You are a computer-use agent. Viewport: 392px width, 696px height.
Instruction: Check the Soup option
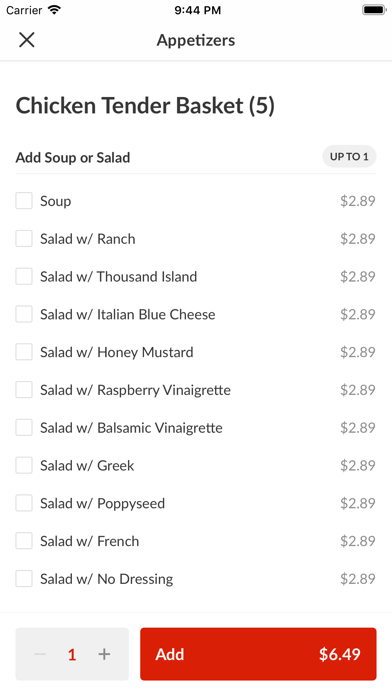pyautogui.click(x=24, y=201)
